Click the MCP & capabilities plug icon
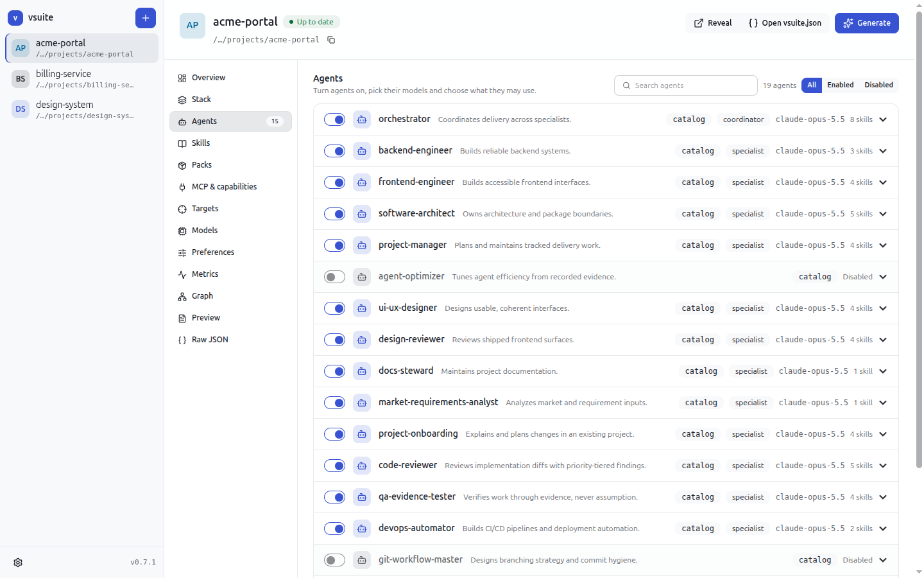Screen dimensions: 924x578 pos(182,187)
